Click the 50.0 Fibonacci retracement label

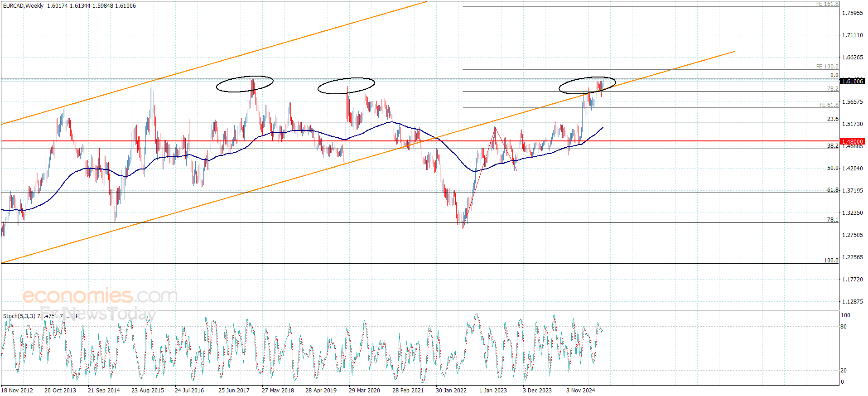tap(833, 168)
